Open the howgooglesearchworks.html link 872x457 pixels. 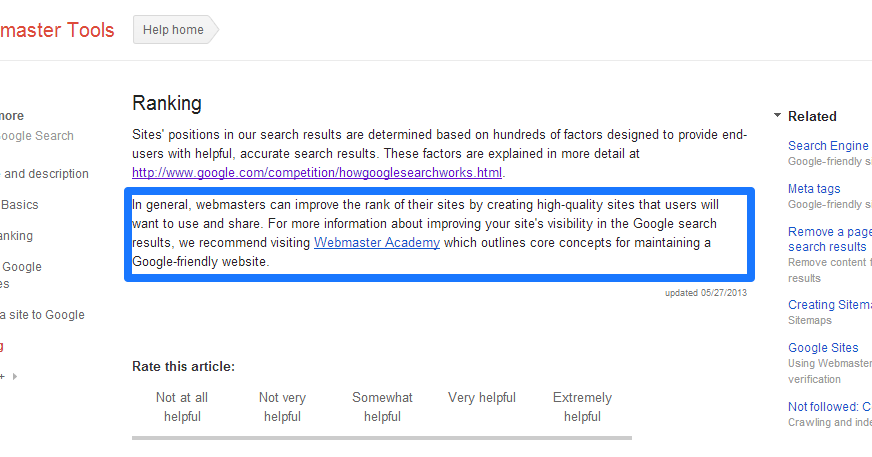[317, 172]
